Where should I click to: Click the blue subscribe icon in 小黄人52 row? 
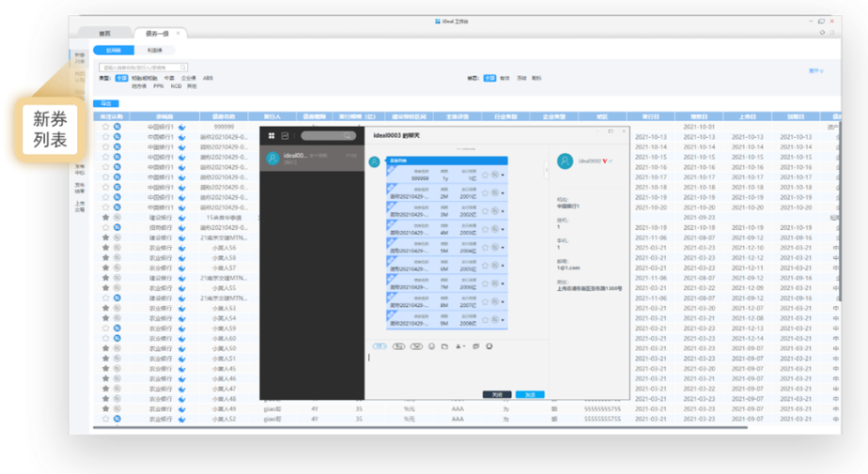pyautogui.click(x=117, y=419)
